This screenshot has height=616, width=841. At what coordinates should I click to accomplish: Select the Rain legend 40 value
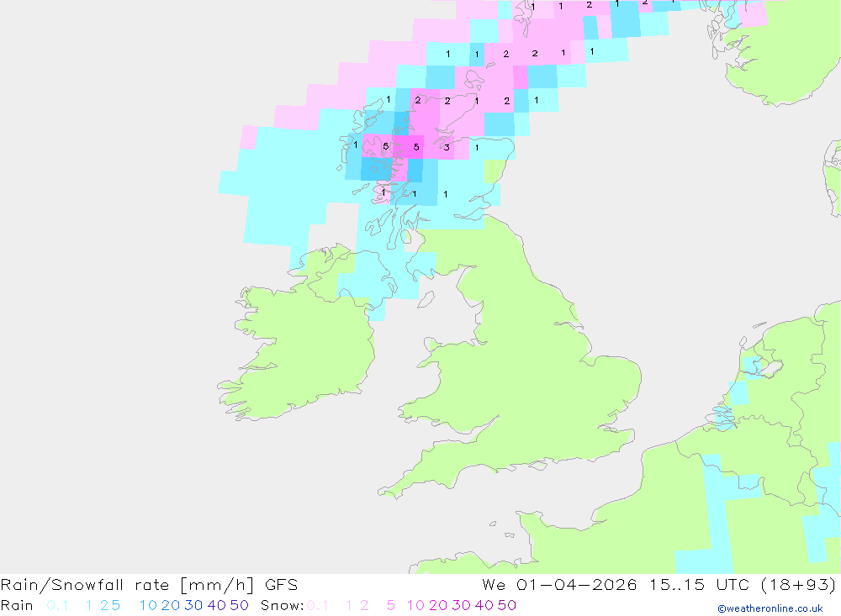pos(217,605)
